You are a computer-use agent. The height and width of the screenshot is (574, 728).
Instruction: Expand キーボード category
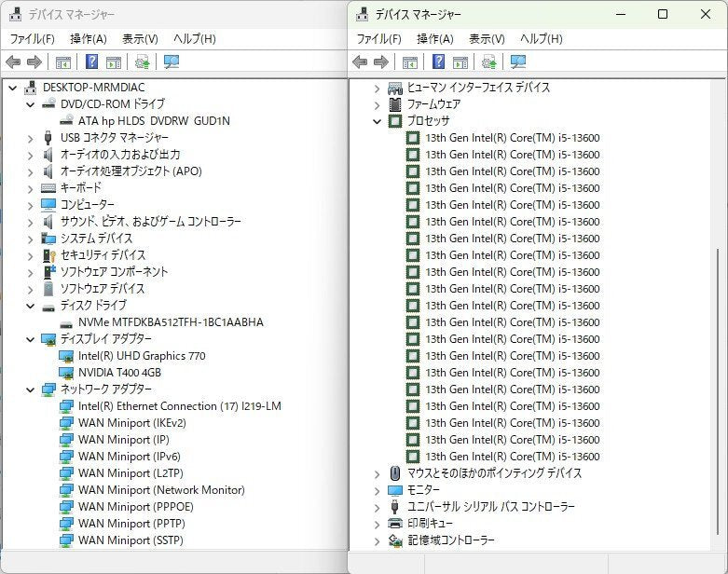30,188
